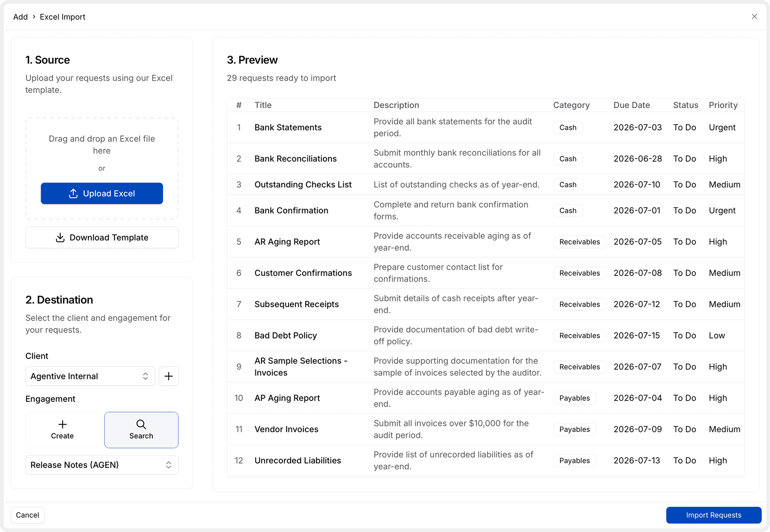Click the plus icon in Create engagement option
Viewport: 770px width, 532px height.
point(63,424)
